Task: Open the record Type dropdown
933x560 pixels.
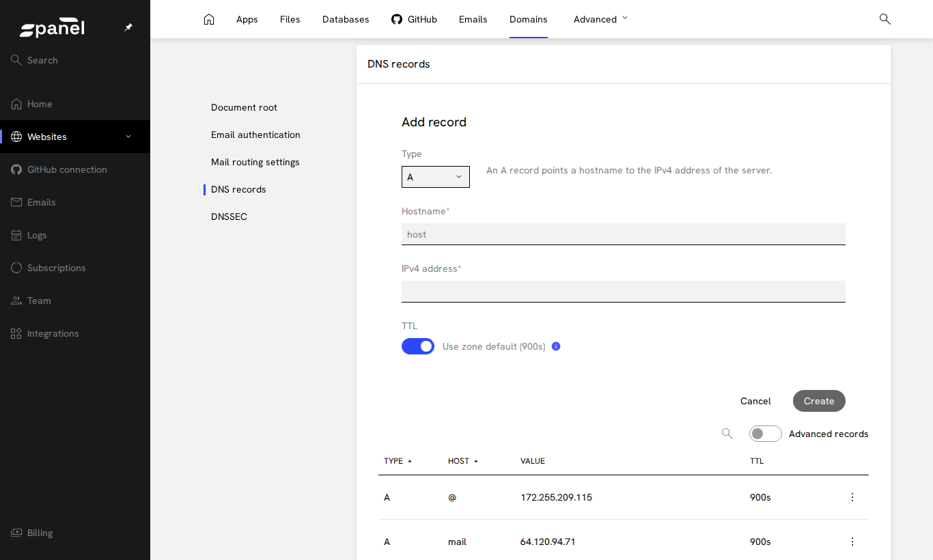Action: (436, 177)
